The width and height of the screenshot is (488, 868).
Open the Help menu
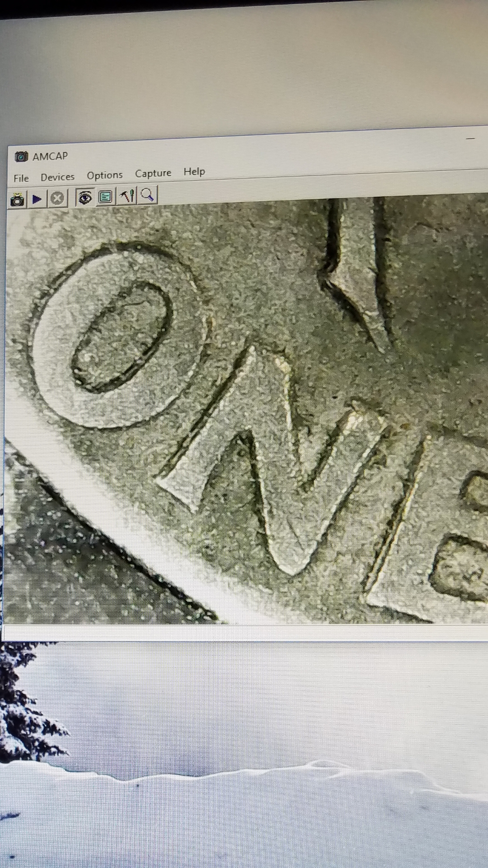[194, 172]
